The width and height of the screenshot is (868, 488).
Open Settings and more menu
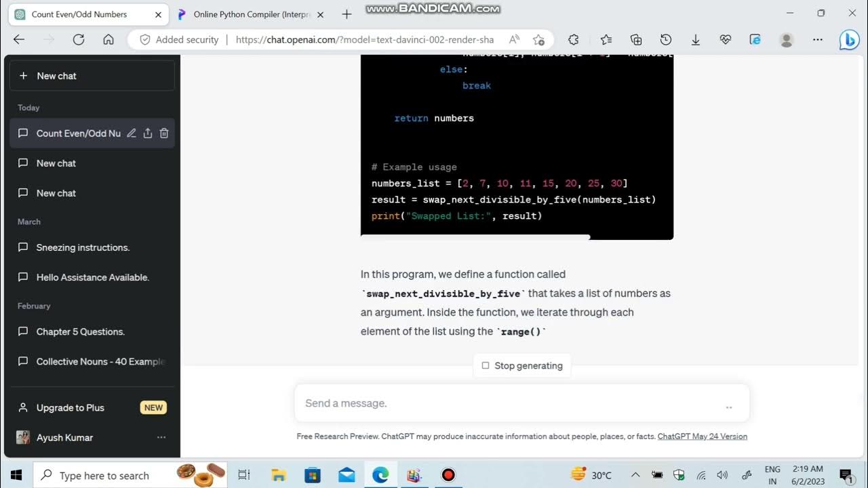(x=818, y=39)
